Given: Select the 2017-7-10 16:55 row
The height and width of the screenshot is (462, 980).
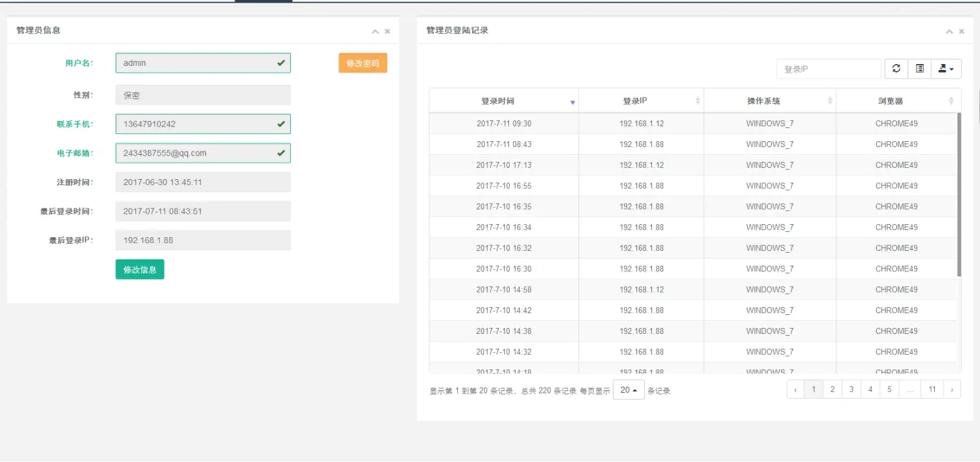Looking at the screenshot, I should [693, 186].
